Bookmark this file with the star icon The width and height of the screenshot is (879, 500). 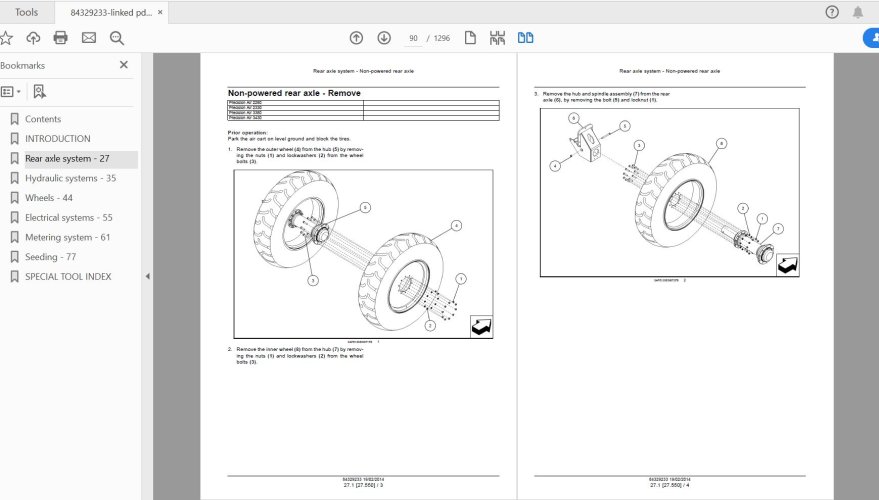6,38
